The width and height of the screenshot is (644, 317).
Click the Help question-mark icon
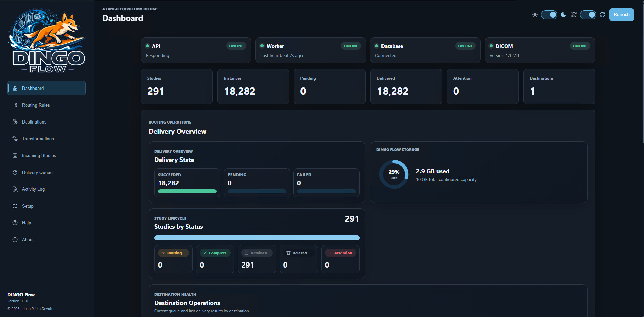(15, 223)
